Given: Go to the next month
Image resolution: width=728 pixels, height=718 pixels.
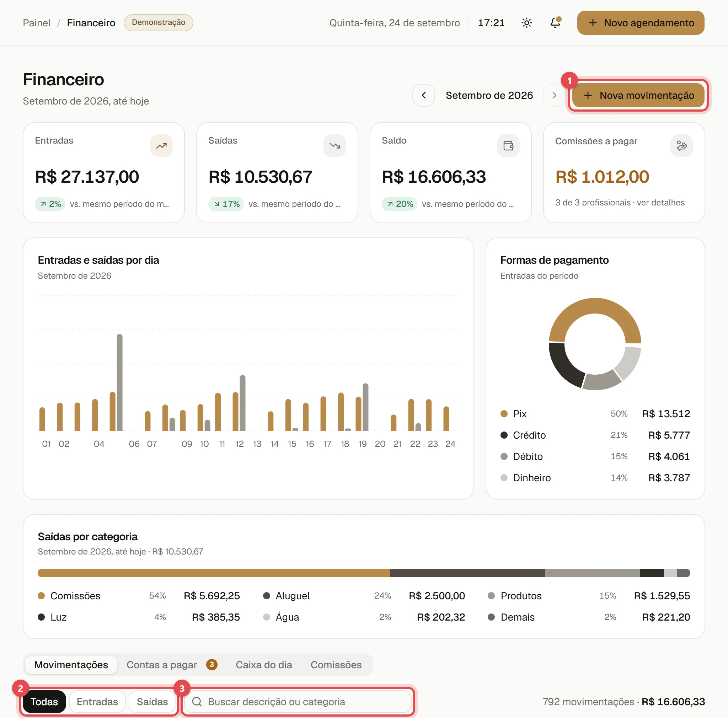Looking at the screenshot, I should coord(554,95).
